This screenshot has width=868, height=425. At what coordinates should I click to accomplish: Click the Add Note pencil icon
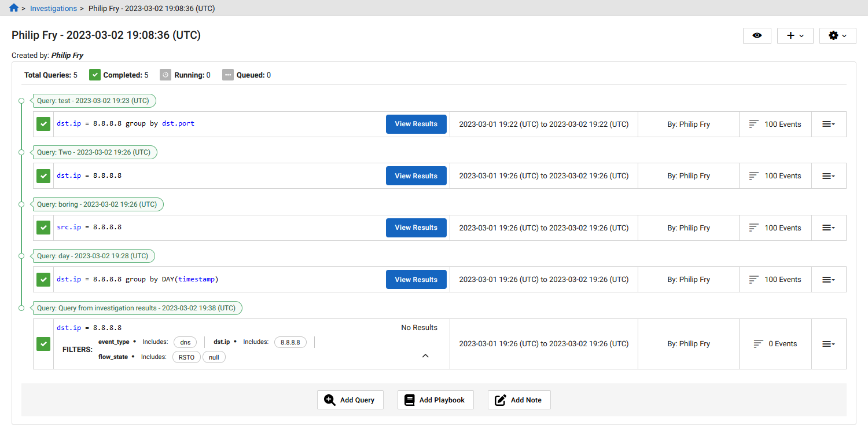click(499, 400)
